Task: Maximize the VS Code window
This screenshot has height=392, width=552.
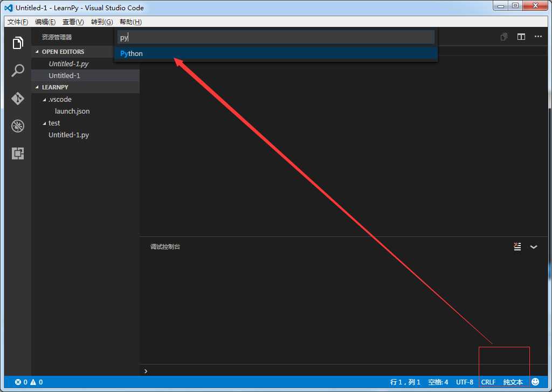Action: 515,6
